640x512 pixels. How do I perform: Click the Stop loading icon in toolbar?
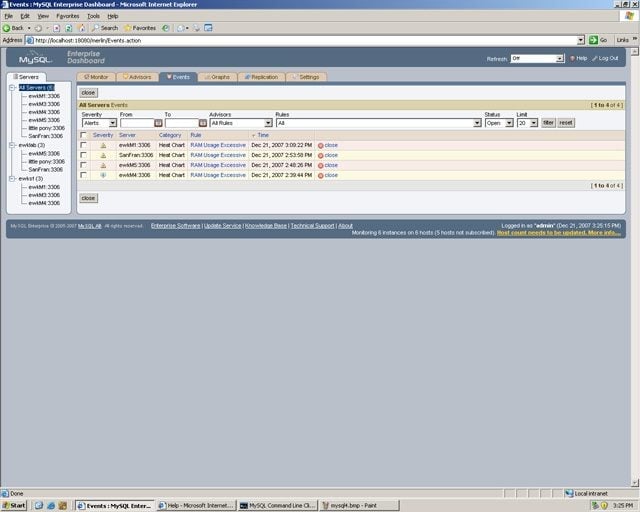pyautogui.click(x=57, y=28)
